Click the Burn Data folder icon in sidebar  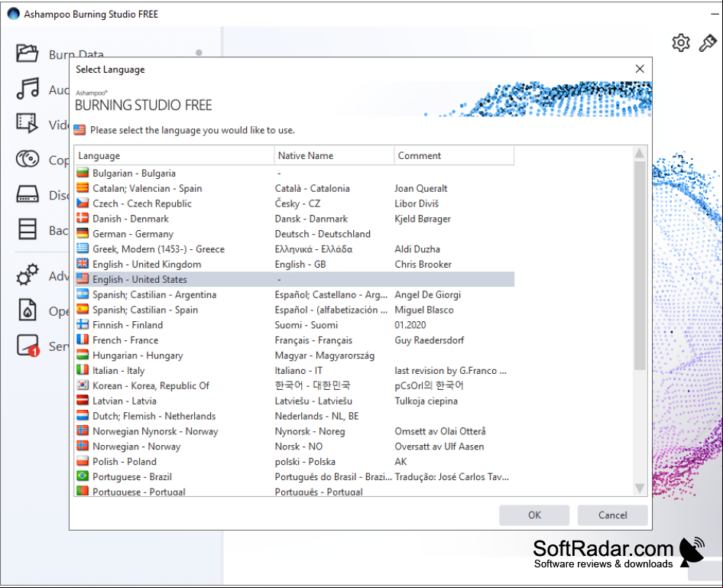point(28,53)
